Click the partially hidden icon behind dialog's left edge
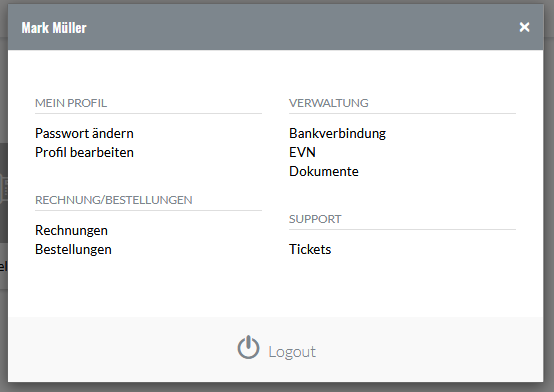Viewport: 554px width, 392px height. [4, 189]
